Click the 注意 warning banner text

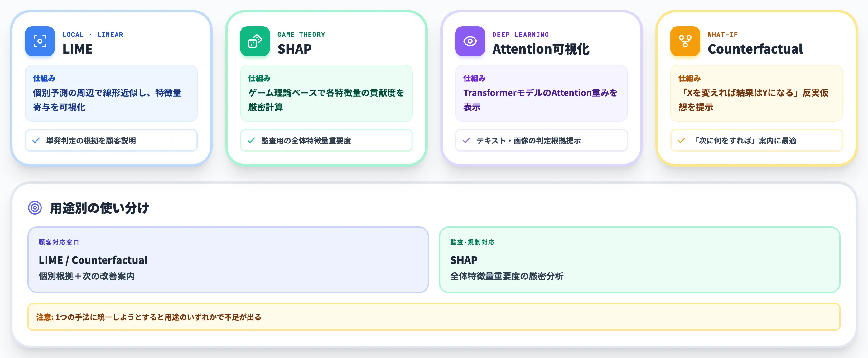pyautogui.click(x=149, y=317)
